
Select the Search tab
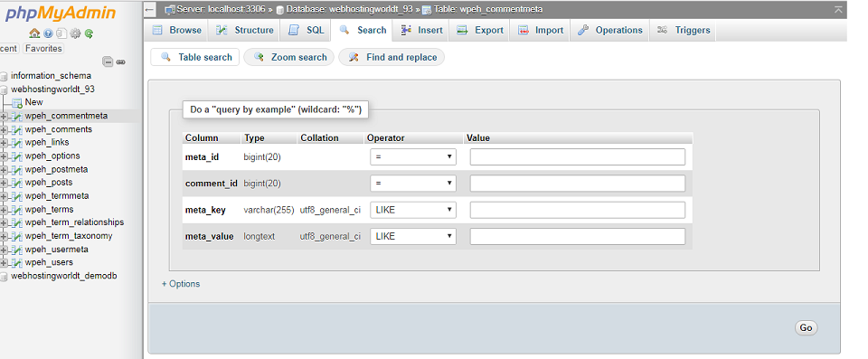[362, 31]
